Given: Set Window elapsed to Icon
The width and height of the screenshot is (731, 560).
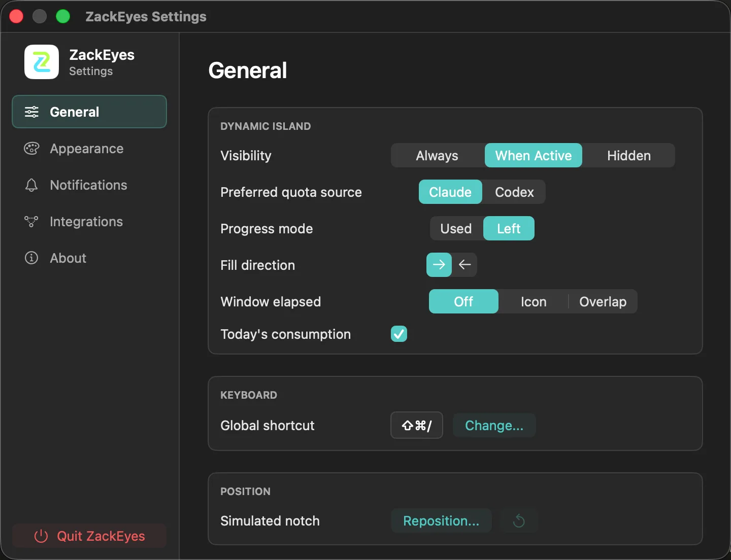Looking at the screenshot, I should (x=534, y=301).
